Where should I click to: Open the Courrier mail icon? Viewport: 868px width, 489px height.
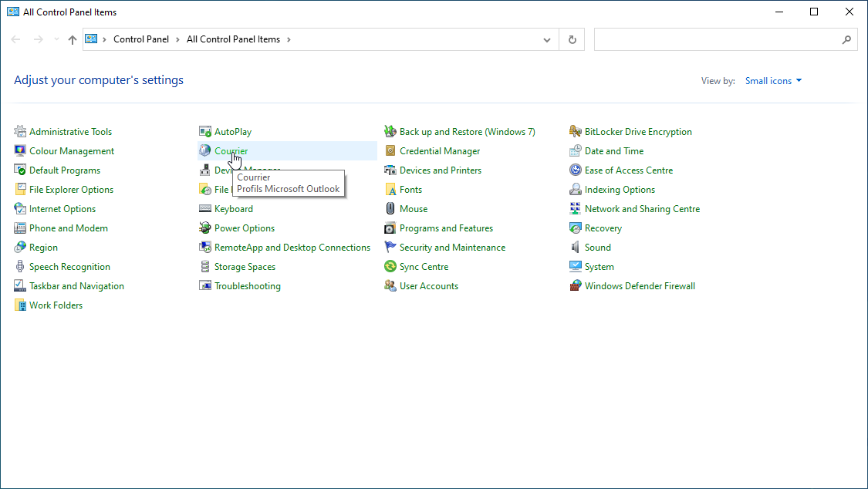(x=205, y=151)
